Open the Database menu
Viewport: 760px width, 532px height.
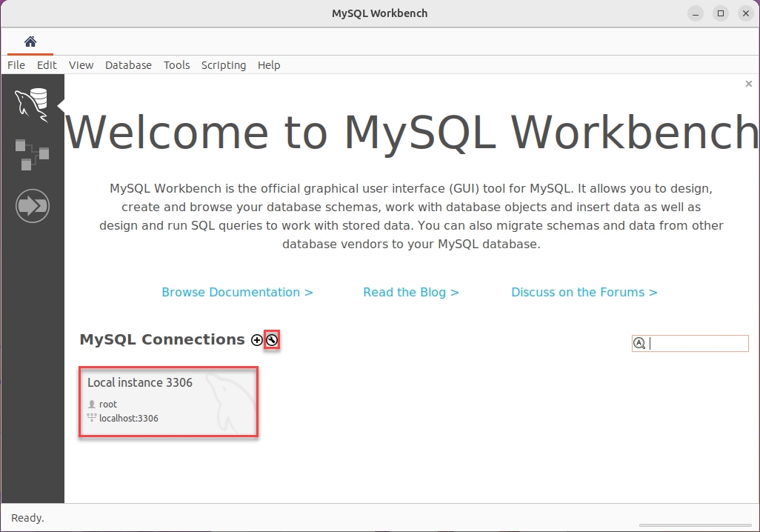click(x=128, y=65)
